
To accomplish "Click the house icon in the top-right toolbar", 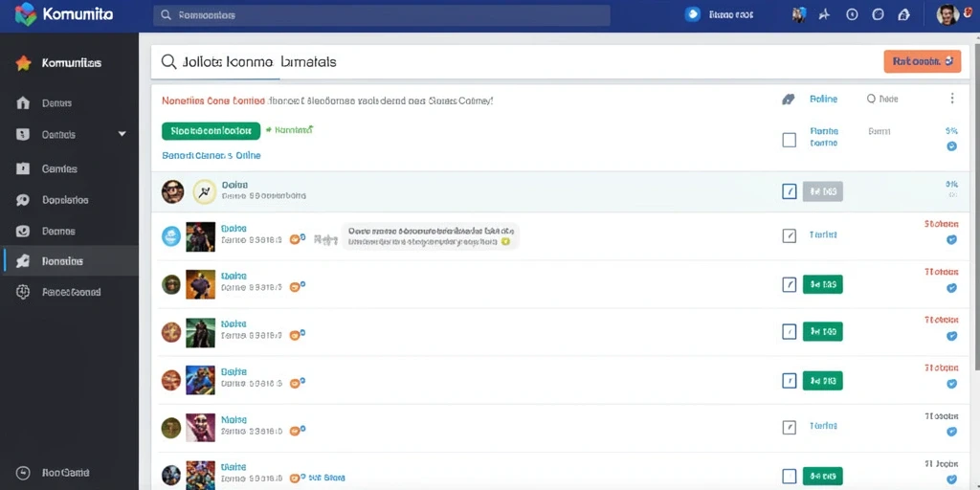I will (903, 15).
